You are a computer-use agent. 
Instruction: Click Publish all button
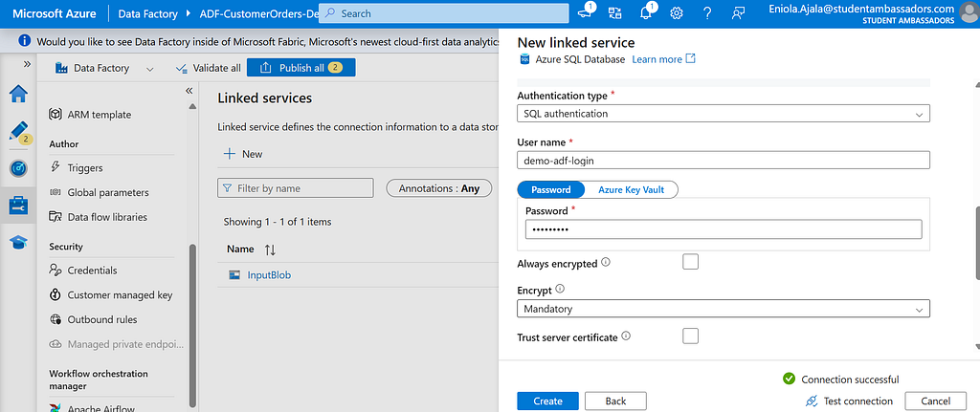pyautogui.click(x=301, y=68)
